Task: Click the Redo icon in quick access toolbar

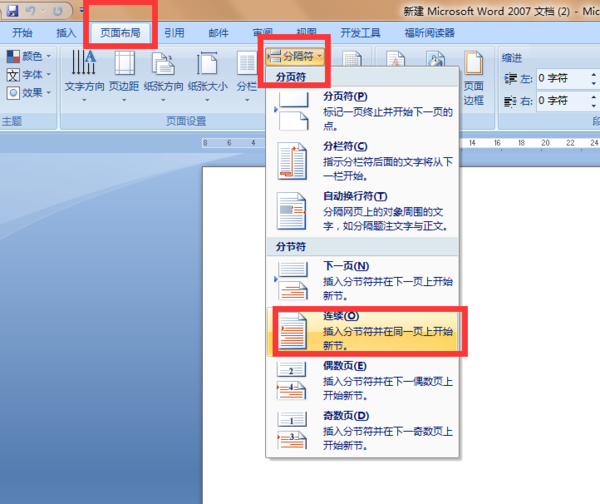Action: click(x=58, y=11)
